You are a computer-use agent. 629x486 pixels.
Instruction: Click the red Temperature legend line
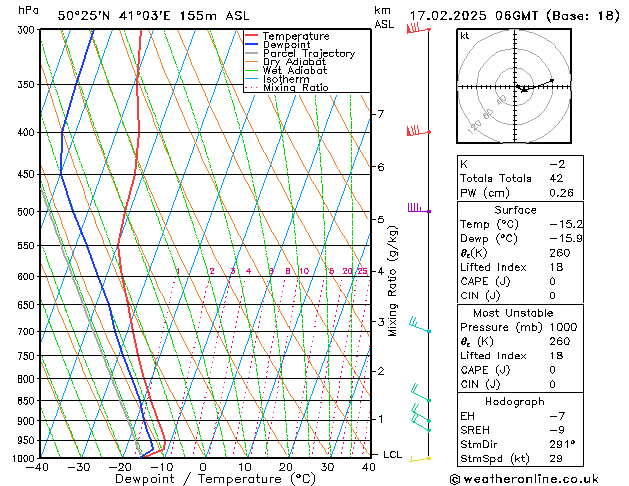pos(251,36)
